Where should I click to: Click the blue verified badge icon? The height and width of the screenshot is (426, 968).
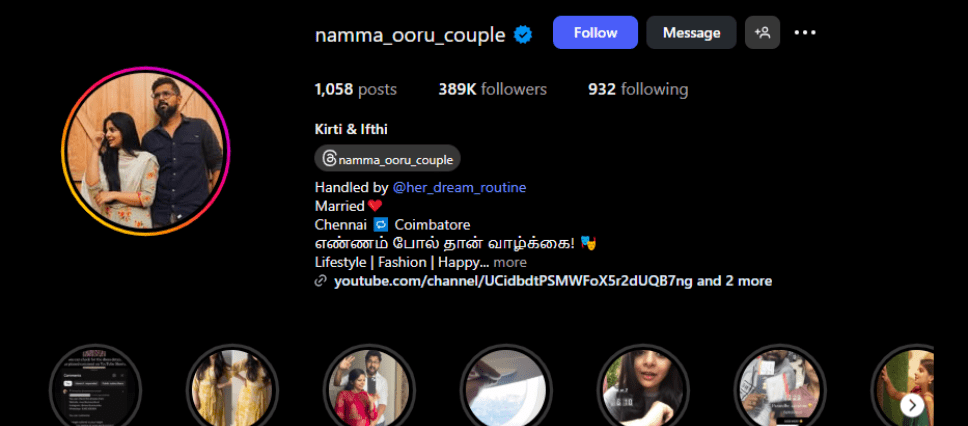point(524,35)
